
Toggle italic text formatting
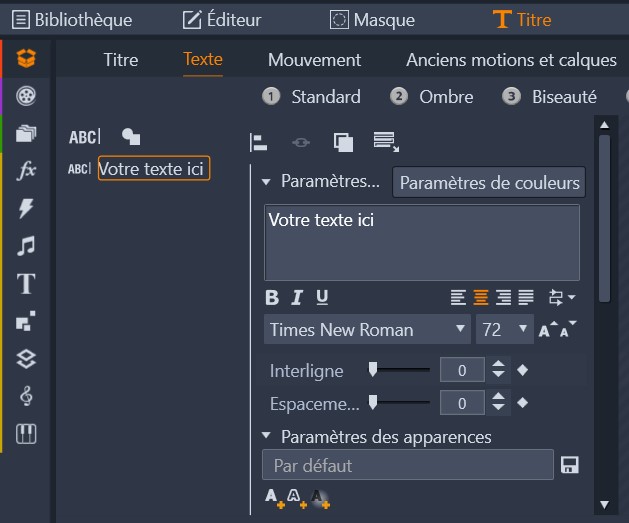pyautogui.click(x=297, y=297)
